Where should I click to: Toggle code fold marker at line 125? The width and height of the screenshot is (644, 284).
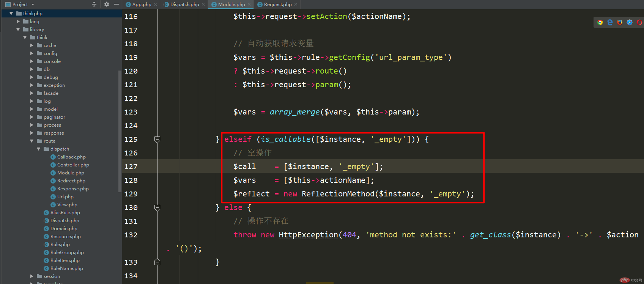point(157,139)
